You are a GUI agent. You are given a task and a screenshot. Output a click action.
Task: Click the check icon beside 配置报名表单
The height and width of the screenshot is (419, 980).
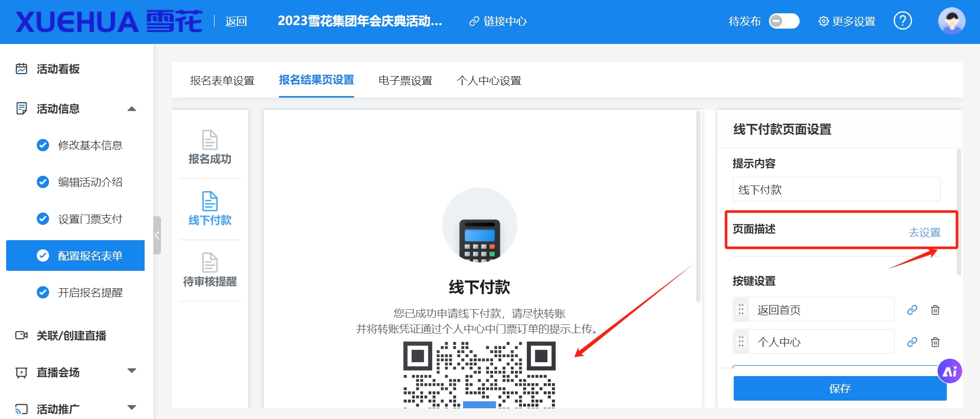[43, 255]
